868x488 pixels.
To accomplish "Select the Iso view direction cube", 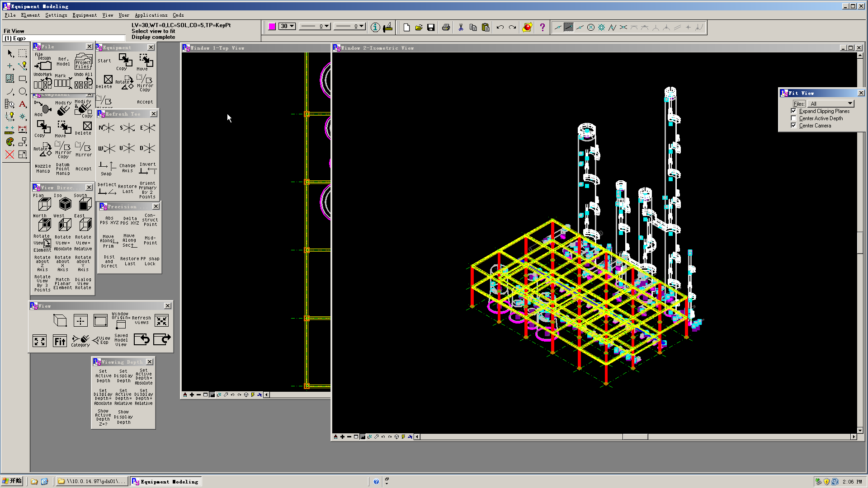I will 65,204.
